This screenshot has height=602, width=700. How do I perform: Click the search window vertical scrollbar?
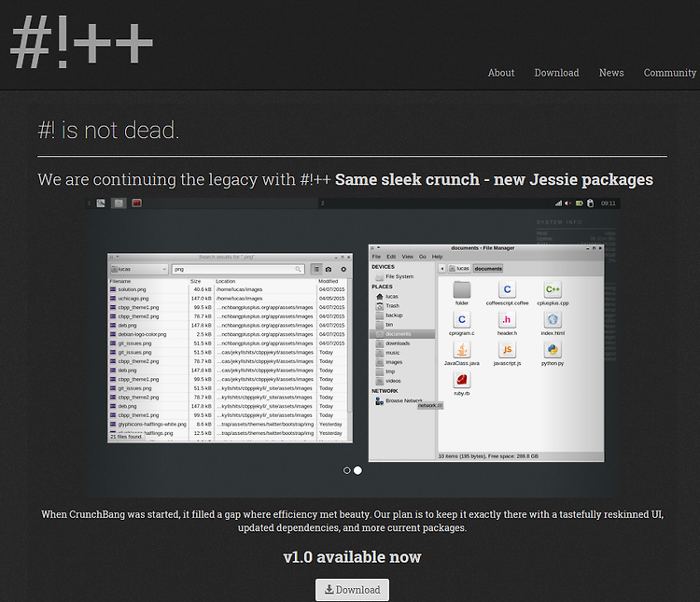pos(350,346)
